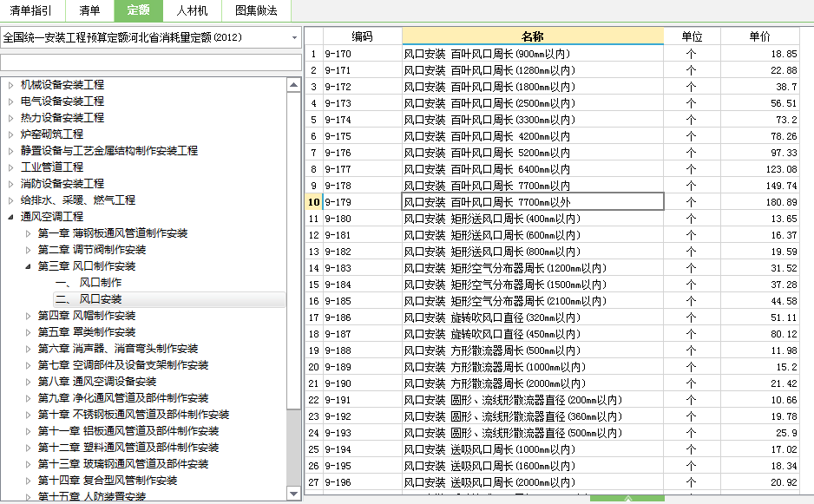The width and height of the screenshot is (814, 504).
Task: Select 静置设备与工艺金属结构制作安装工程
Action: point(109,151)
